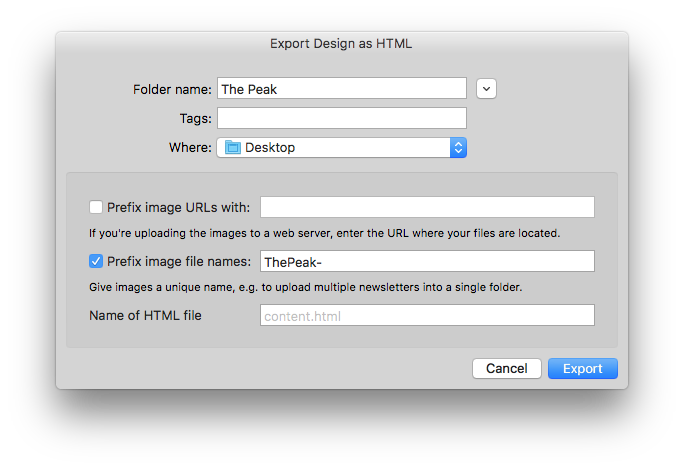Click the 'Export Design as HTML' title
Screen dimensions: 684x469
pos(341,44)
